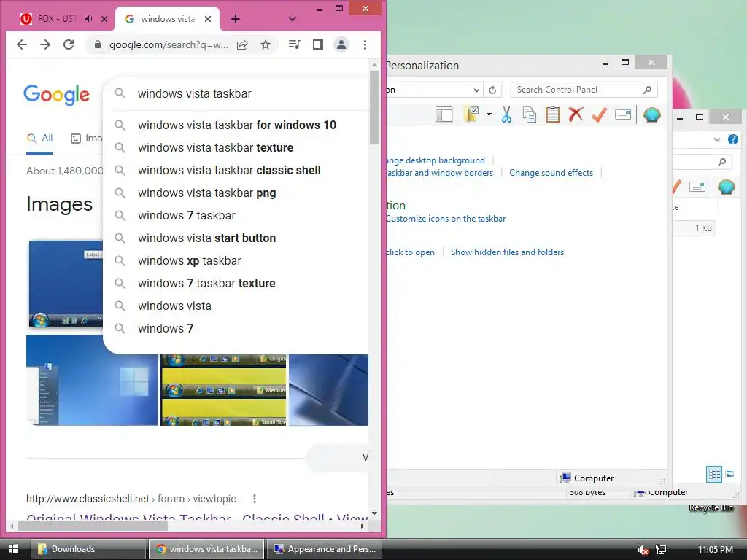Go forward in Chrome
The height and width of the screenshot is (560, 747).
pos(45,44)
